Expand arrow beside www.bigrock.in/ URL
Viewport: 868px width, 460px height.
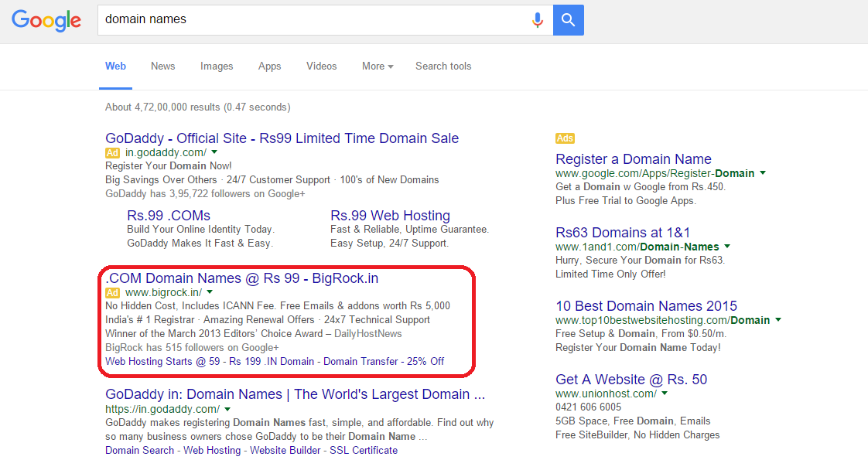pos(210,292)
